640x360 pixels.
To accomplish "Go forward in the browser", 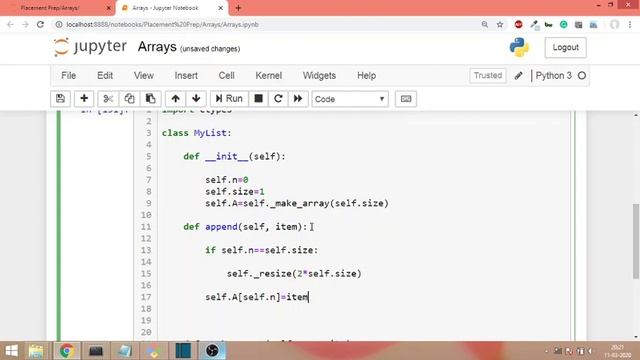I will [25, 24].
